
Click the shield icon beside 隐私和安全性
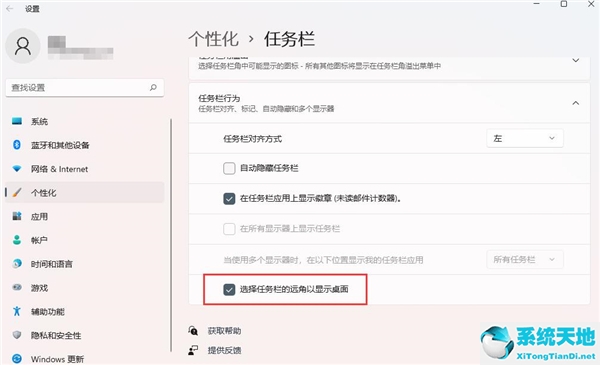(17, 335)
